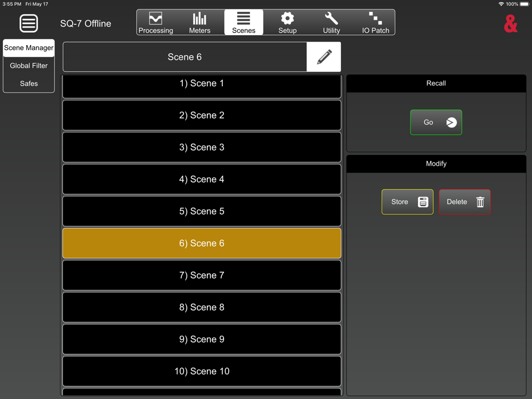Switch selection to Scene 1
Screen dimensions: 532x399
tap(202, 83)
